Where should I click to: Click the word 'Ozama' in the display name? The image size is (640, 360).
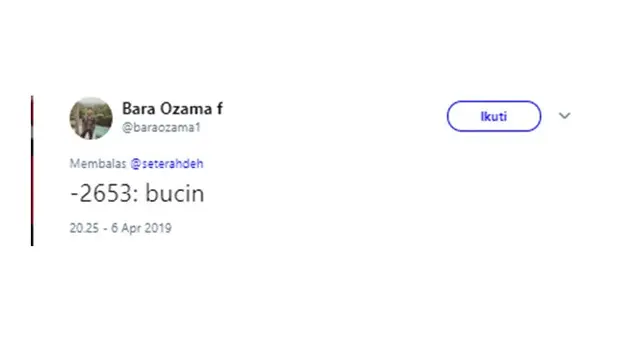click(x=186, y=109)
